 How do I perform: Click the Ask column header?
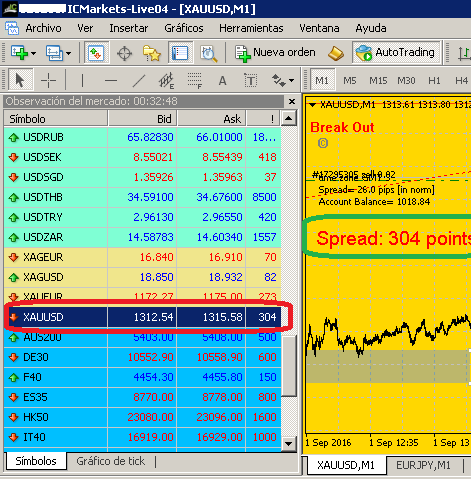click(211, 119)
